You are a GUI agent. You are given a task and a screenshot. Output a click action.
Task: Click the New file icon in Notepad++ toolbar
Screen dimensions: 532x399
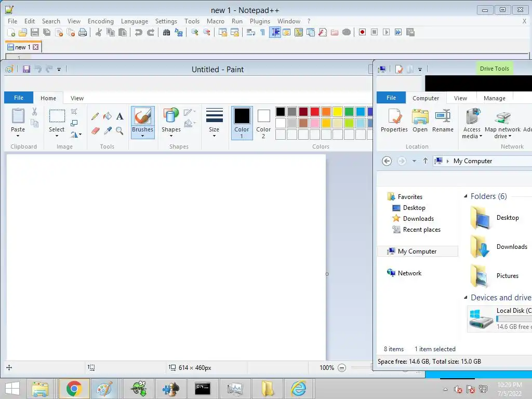pos(11,32)
